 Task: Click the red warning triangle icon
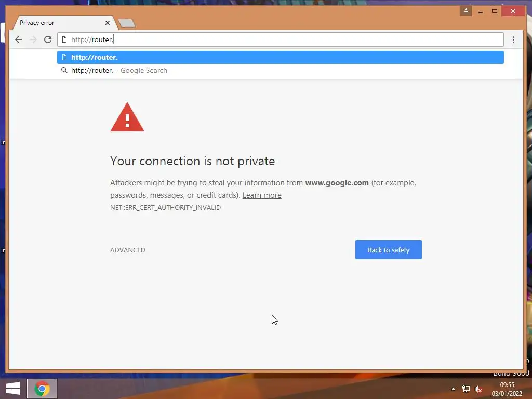pos(127,117)
